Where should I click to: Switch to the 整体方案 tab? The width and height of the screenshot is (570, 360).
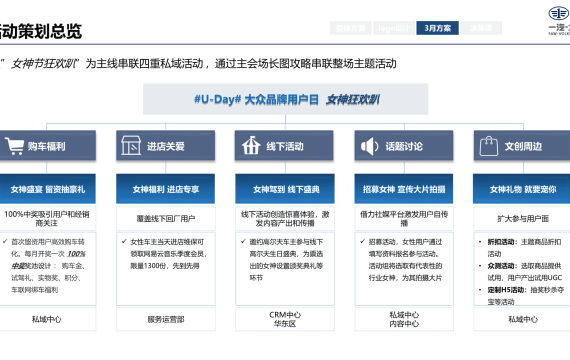(x=350, y=28)
